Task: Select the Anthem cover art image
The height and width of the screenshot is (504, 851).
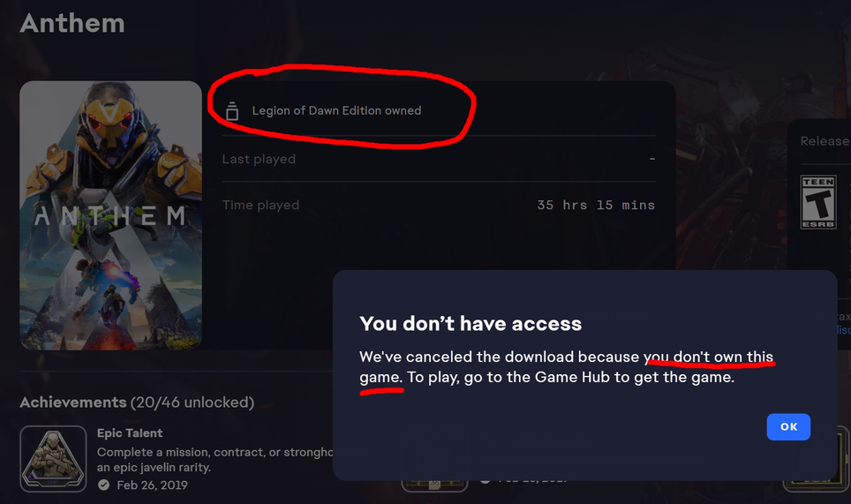Action: click(110, 215)
